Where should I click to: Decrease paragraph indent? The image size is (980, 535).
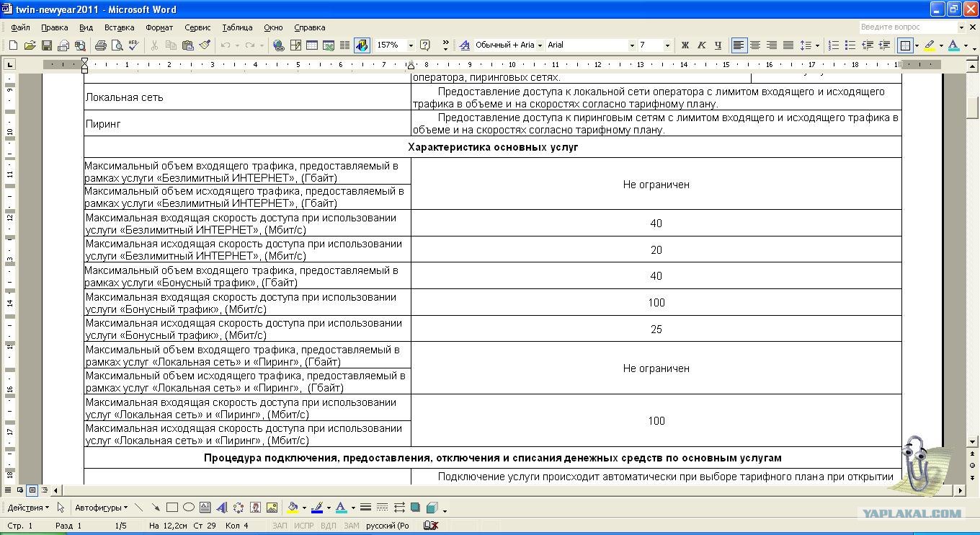point(867,45)
